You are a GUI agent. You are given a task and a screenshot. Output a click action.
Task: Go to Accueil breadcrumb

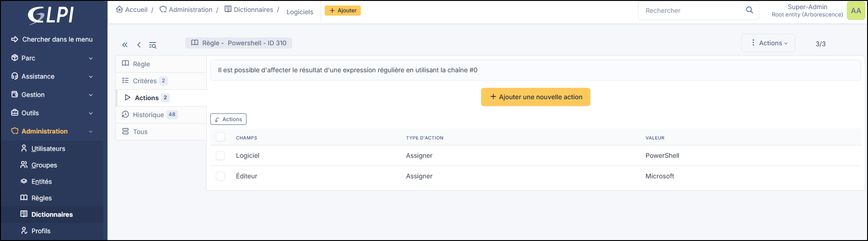tap(132, 10)
